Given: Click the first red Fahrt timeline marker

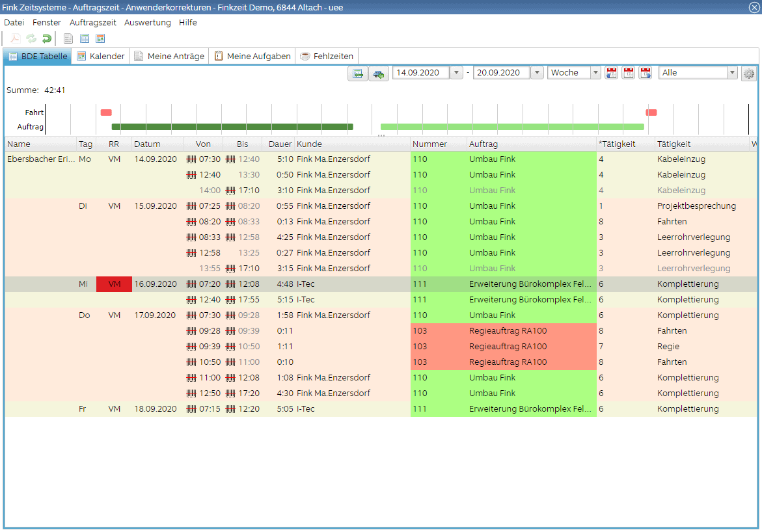Looking at the screenshot, I should pos(106,113).
